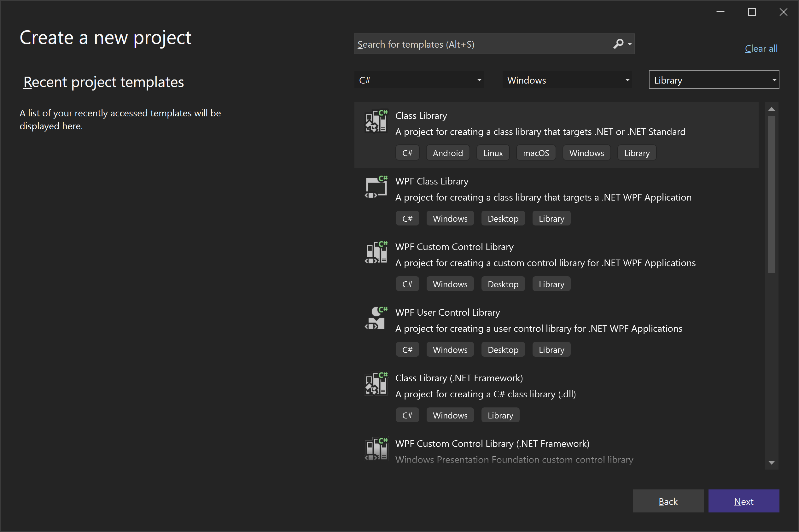Click the Linux tag on Class Library
Viewport: 799px width, 532px height.
493,153
